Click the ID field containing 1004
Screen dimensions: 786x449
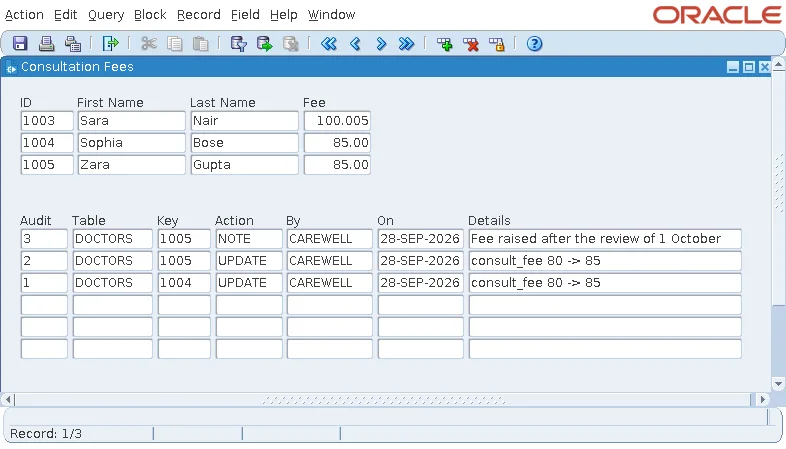click(47, 143)
